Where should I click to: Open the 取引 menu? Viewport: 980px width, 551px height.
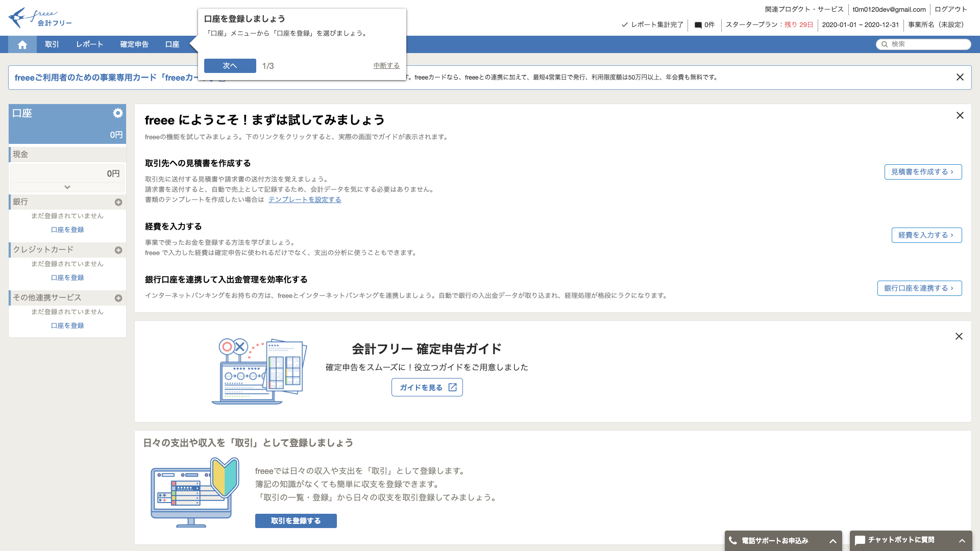[x=52, y=44]
